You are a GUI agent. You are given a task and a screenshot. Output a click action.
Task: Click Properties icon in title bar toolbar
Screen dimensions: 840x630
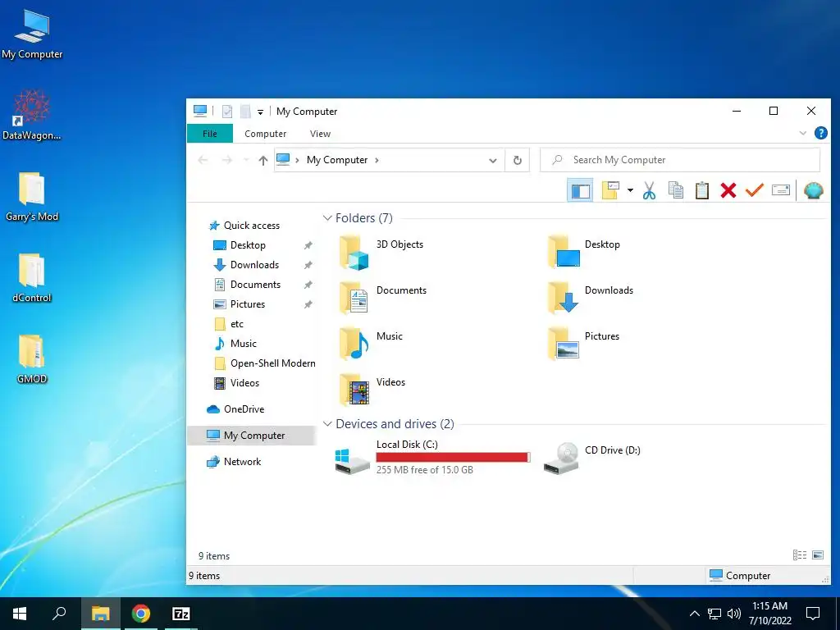(227, 112)
